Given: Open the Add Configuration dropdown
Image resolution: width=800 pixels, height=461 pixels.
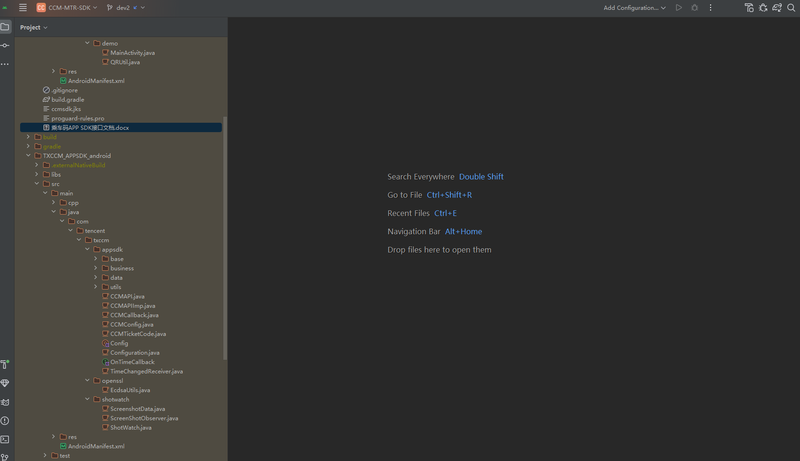Looking at the screenshot, I should 634,8.
